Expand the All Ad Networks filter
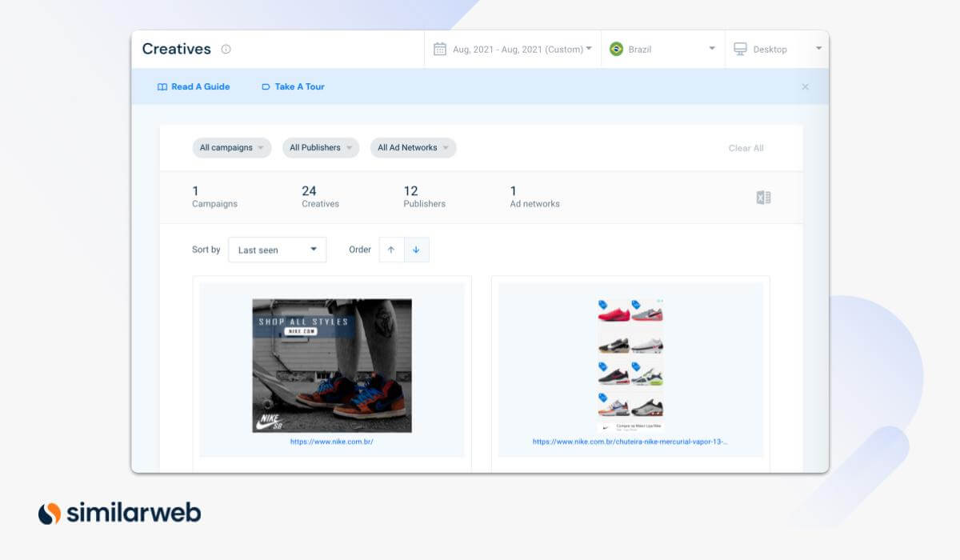960x560 pixels. point(413,147)
